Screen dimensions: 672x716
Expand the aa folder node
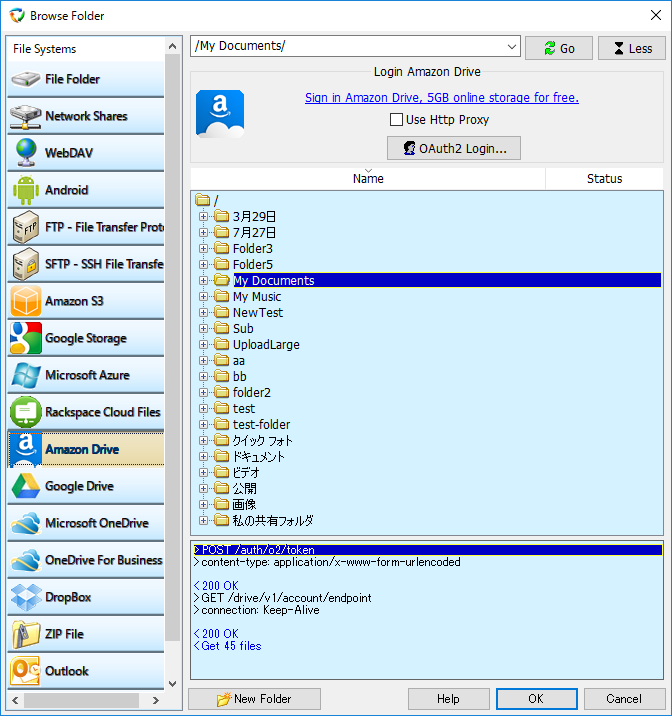pos(204,360)
